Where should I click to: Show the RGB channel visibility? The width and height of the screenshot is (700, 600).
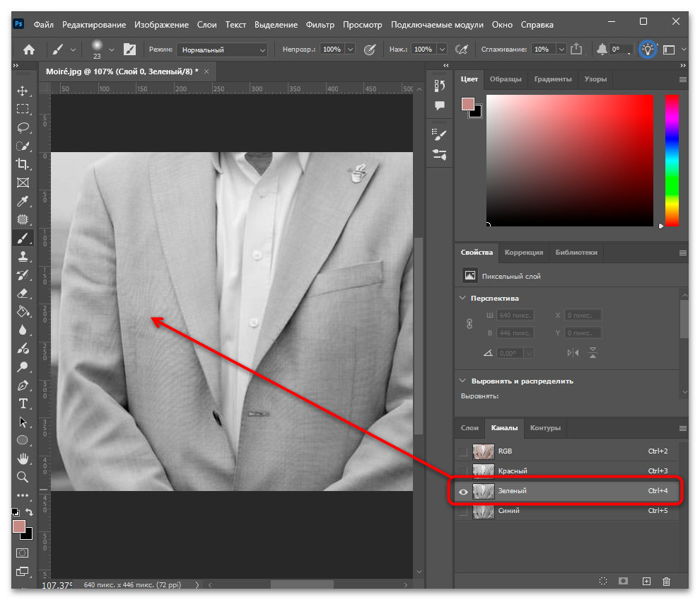tap(463, 451)
